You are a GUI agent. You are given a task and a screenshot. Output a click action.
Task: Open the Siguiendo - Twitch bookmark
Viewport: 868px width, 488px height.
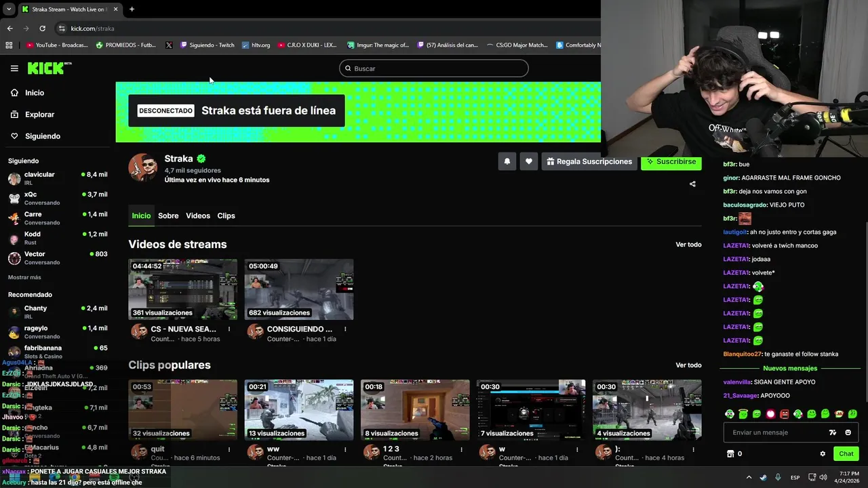tap(207, 45)
